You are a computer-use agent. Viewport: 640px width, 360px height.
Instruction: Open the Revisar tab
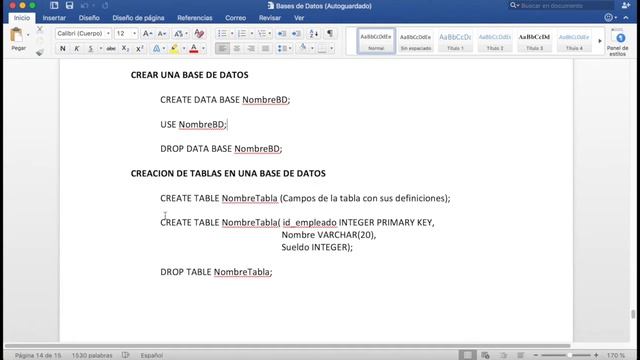(270, 18)
